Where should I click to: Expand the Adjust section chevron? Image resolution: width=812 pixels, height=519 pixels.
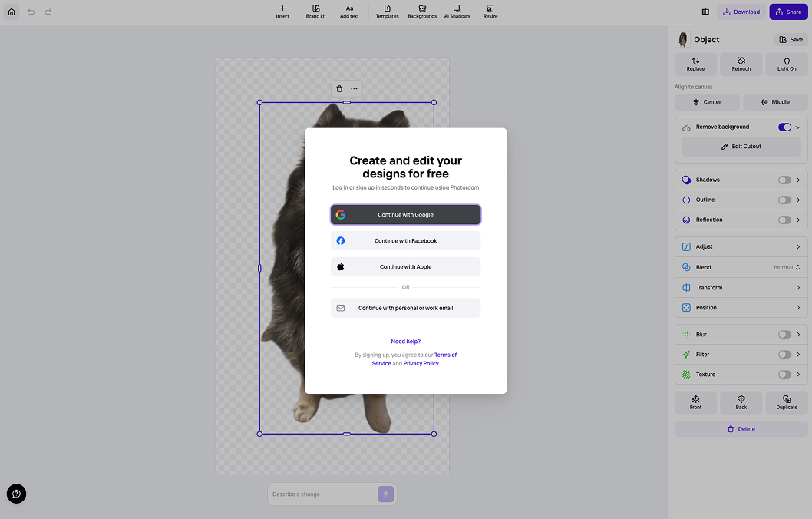point(798,247)
